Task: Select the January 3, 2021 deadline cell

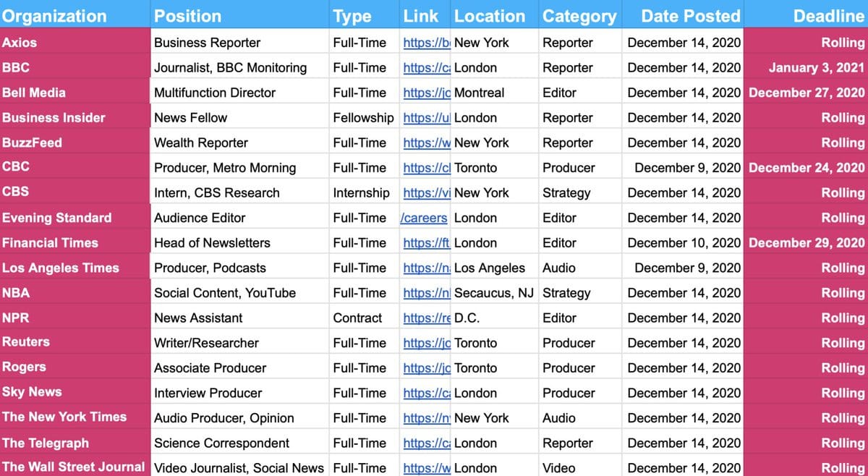Action: pos(816,68)
